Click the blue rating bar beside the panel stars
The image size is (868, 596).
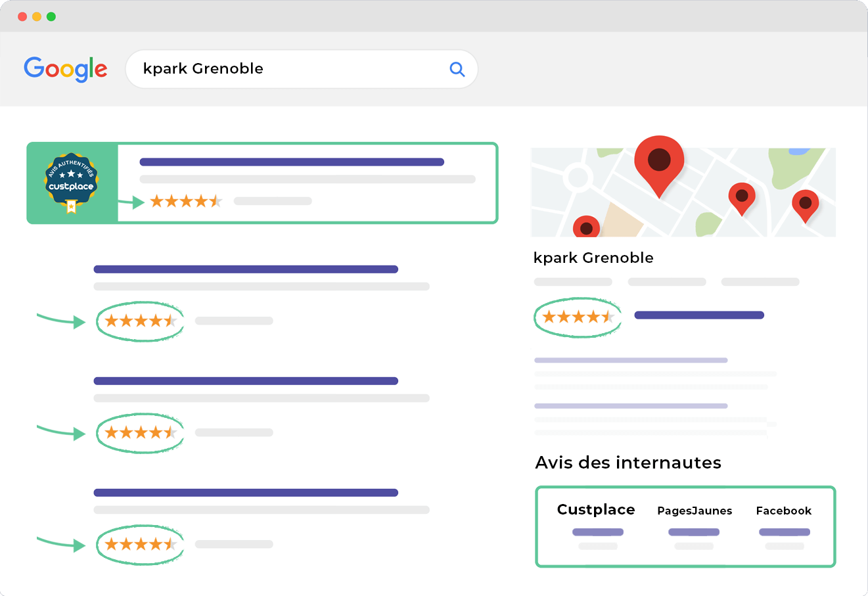698,315
